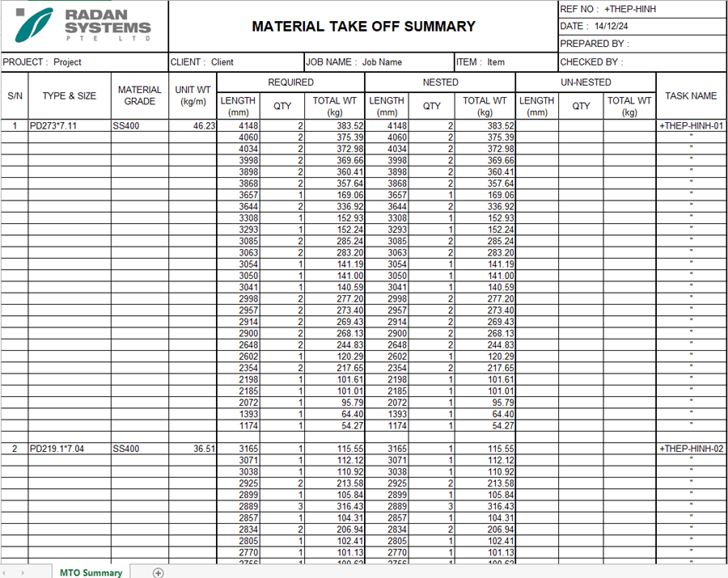Select the required length 3657 cell
This screenshot has height=578, width=728.
pyautogui.click(x=238, y=195)
